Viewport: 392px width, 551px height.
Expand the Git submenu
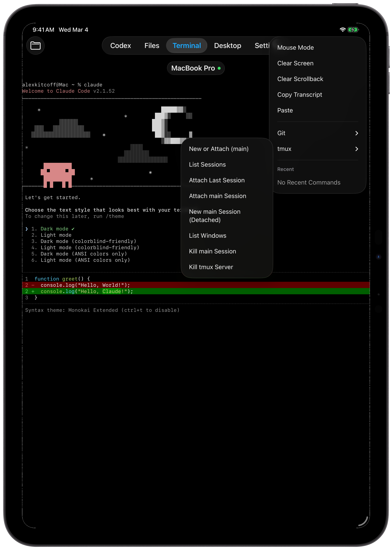[x=317, y=133]
